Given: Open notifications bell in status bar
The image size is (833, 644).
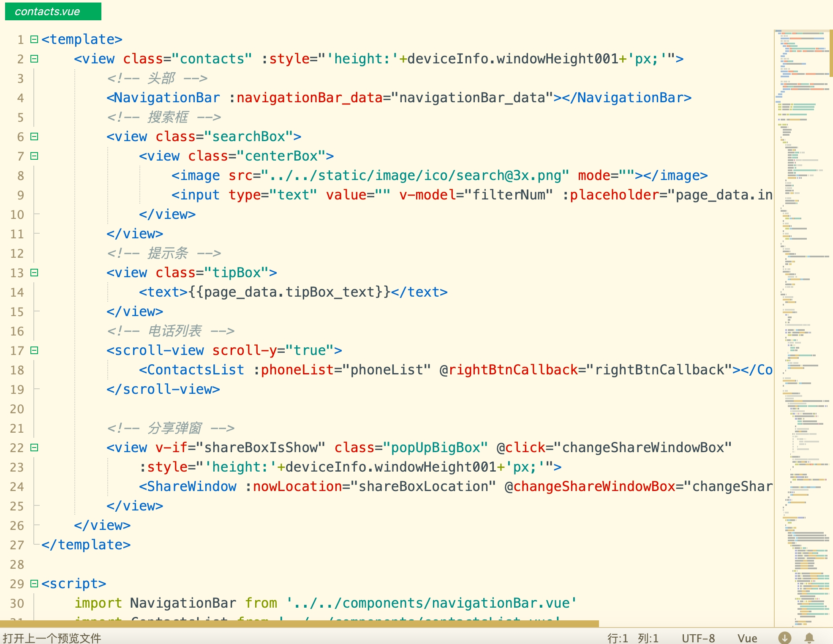Looking at the screenshot, I should [809, 638].
